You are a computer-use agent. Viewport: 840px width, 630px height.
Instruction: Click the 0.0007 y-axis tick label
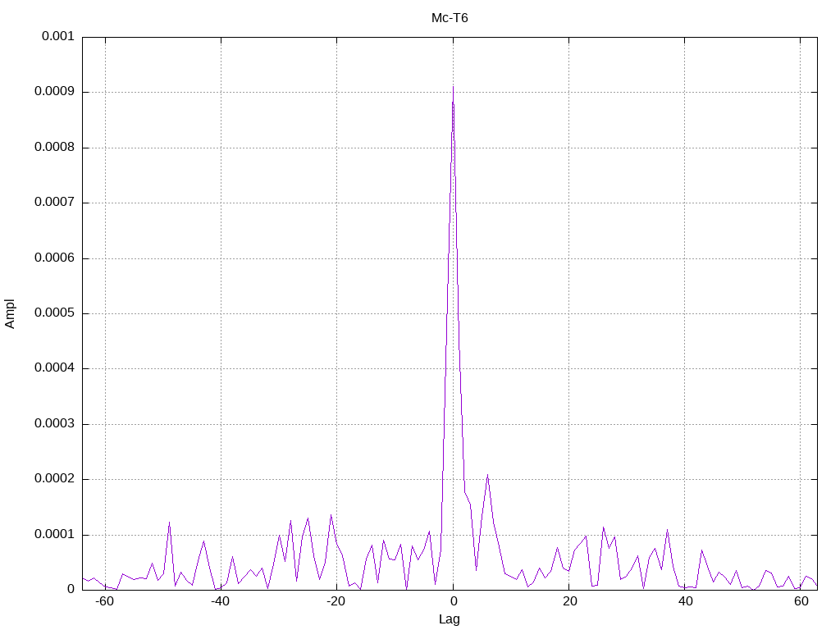[54, 203]
